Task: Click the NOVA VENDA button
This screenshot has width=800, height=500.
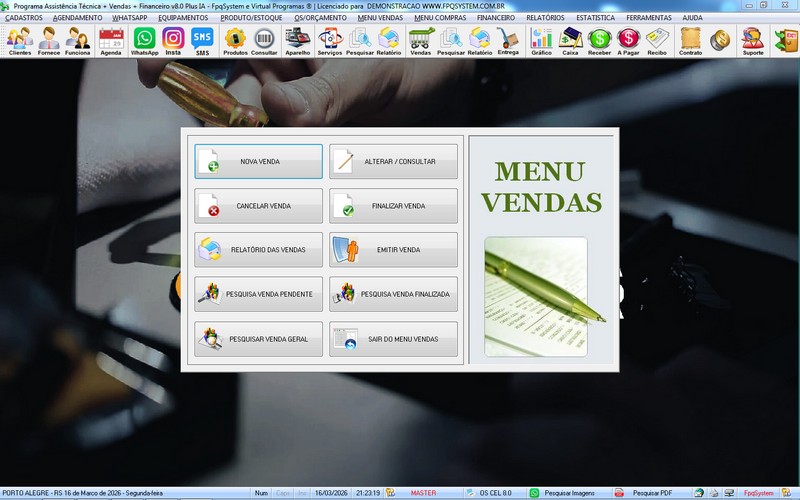Action: click(x=259, y=162)
